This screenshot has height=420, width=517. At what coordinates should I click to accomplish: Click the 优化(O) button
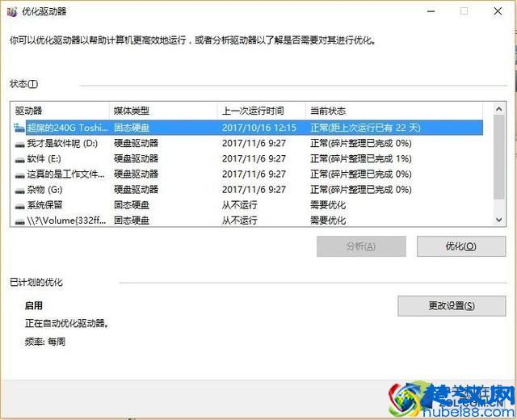tap(461, 246)
